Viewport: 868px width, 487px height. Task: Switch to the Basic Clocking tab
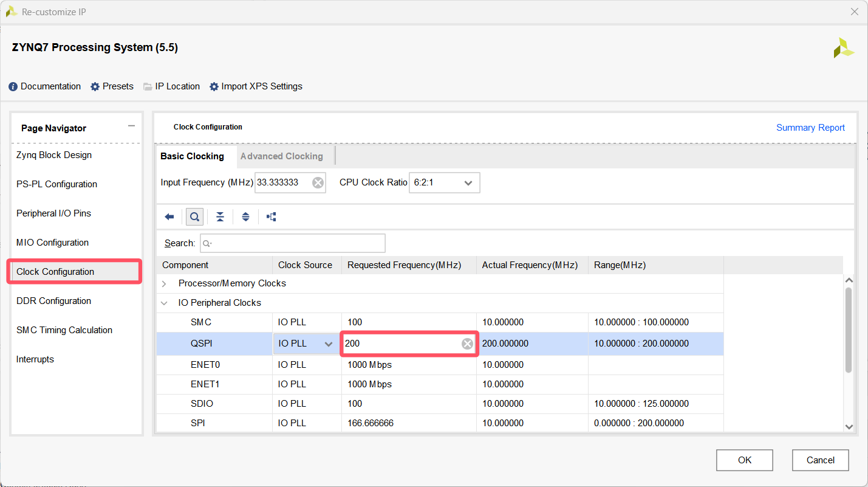[192, 156]
